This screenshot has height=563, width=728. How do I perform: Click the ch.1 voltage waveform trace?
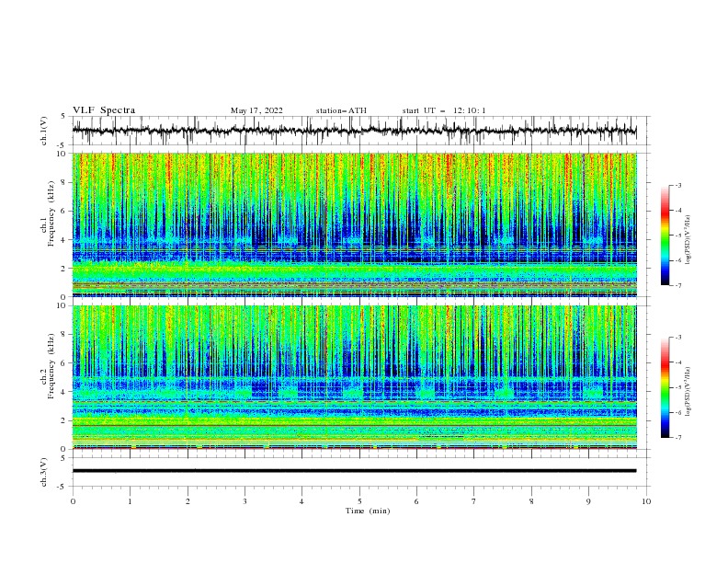[354, 131]
